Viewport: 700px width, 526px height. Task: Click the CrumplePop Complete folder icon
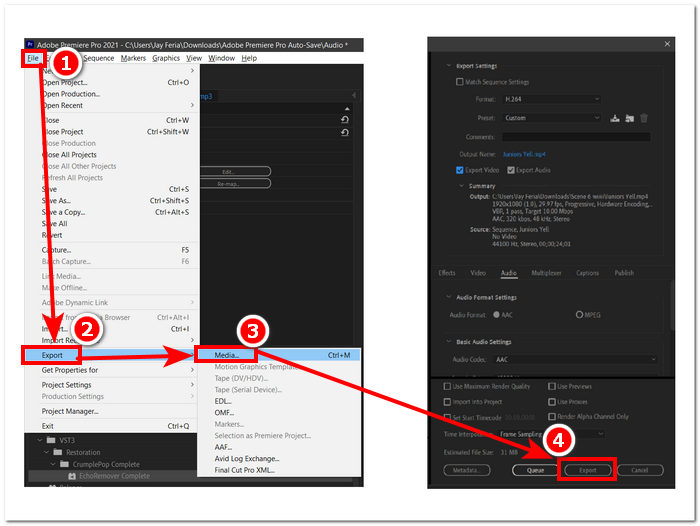(x=64, y=464)
